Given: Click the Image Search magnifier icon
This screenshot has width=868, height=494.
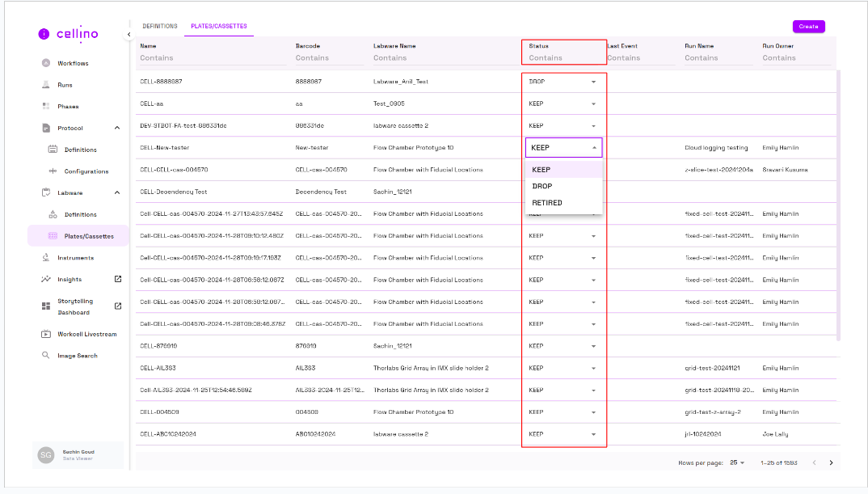Looking at the screenshot, I should (x=46, y=356).
